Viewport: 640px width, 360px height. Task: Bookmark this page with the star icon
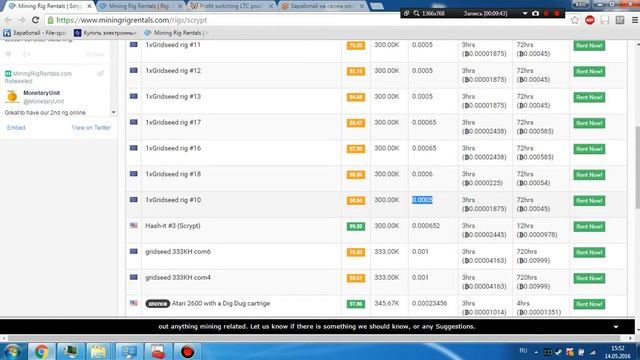(575, 20)
